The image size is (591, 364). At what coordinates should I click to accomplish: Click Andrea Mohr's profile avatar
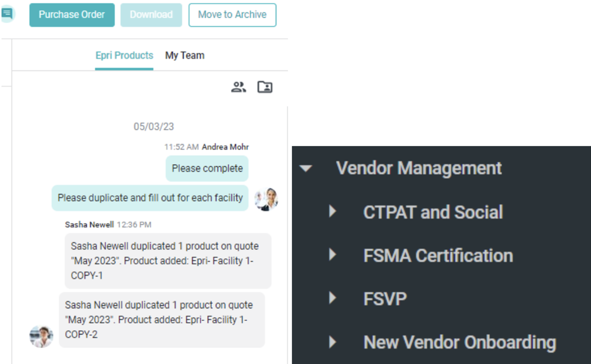point(266,198)
